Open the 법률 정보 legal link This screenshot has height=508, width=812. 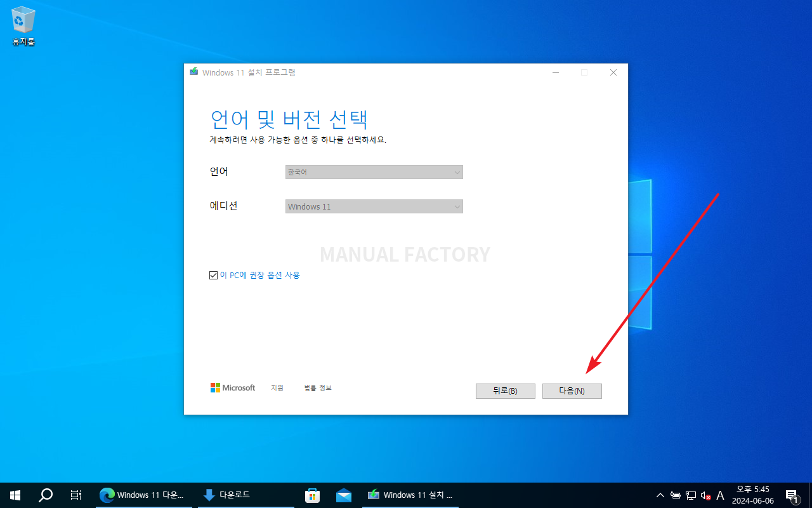(x=318, y=388)
